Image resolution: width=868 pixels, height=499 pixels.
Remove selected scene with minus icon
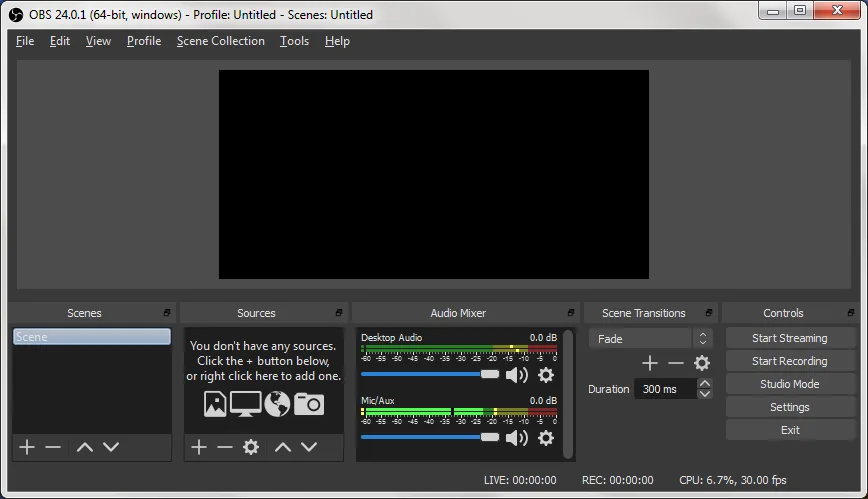point(53,446)
